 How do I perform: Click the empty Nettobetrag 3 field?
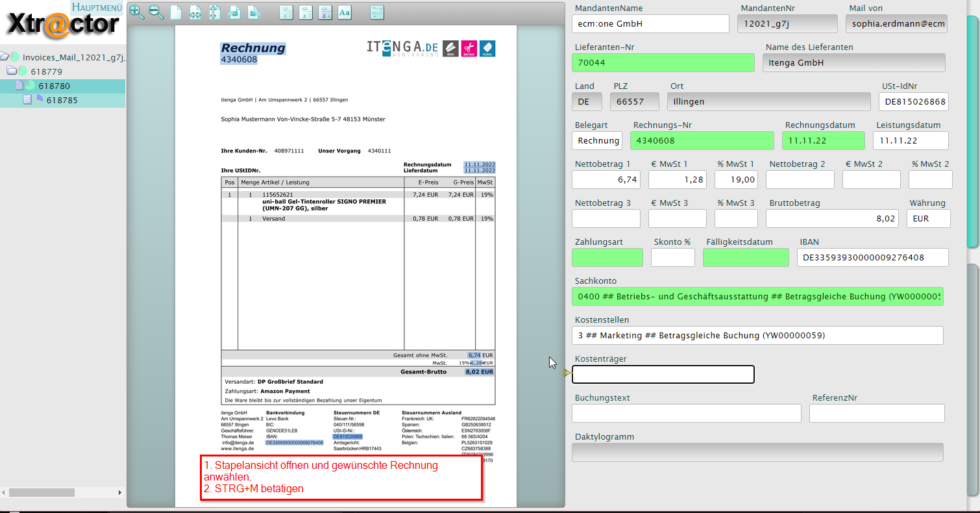[606, 218]
